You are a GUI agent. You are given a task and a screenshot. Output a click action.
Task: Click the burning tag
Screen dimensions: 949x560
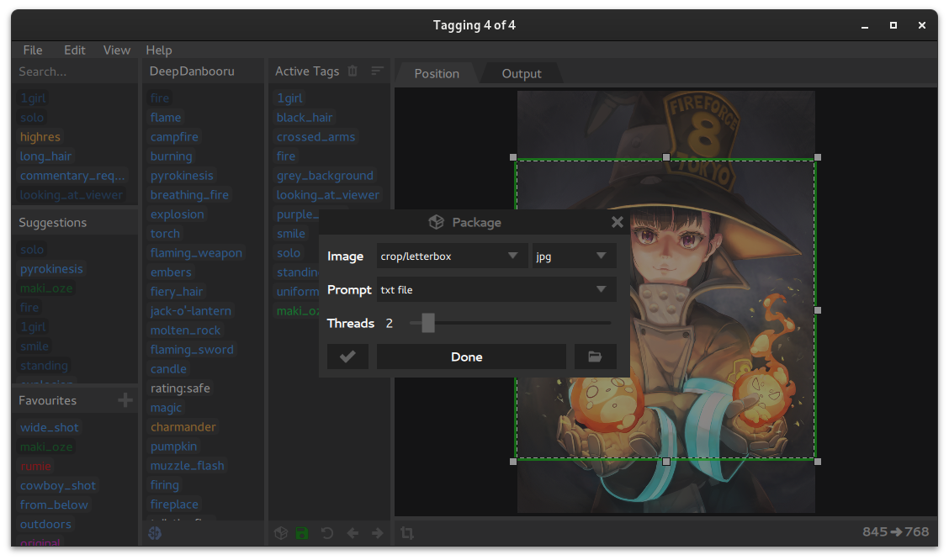pos(172,156)
